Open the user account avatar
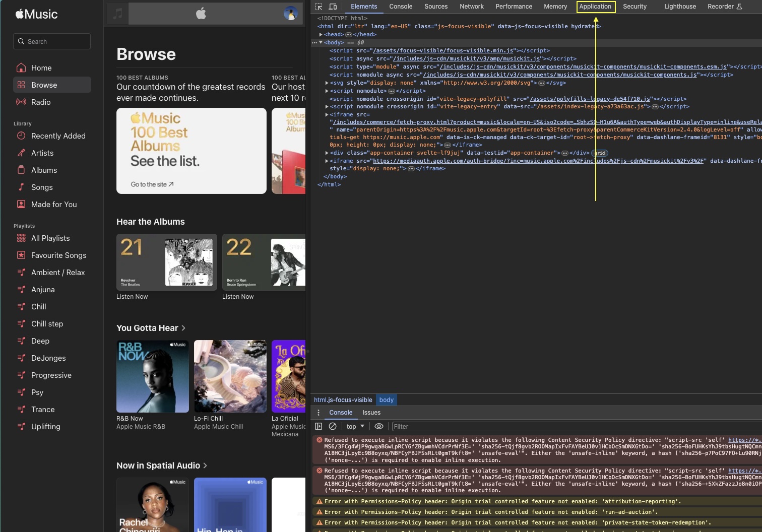762x532 pixels. [x=290, y=14]
